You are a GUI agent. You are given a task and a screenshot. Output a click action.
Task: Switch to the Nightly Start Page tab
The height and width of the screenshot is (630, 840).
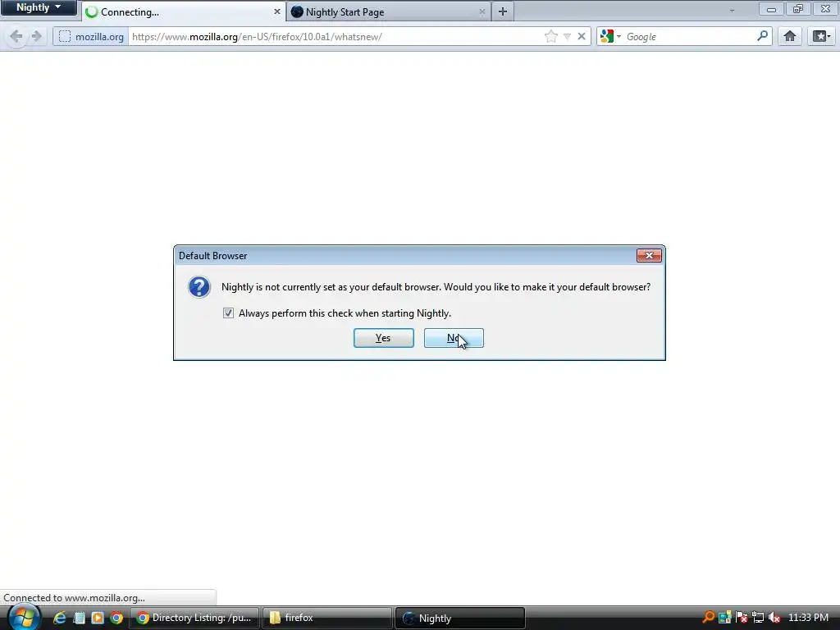388,11
